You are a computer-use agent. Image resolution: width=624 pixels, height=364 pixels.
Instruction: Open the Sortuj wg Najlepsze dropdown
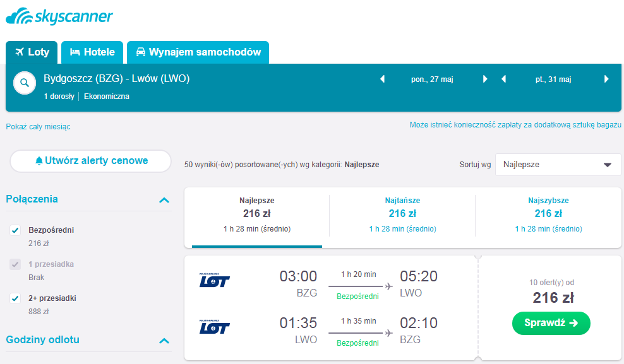[558, 165]
